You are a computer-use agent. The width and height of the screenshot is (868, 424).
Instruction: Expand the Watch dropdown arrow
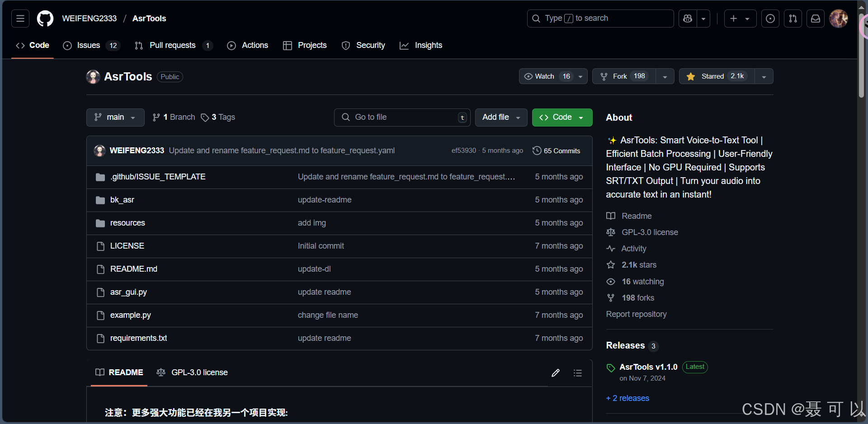[x=580, y=76]
